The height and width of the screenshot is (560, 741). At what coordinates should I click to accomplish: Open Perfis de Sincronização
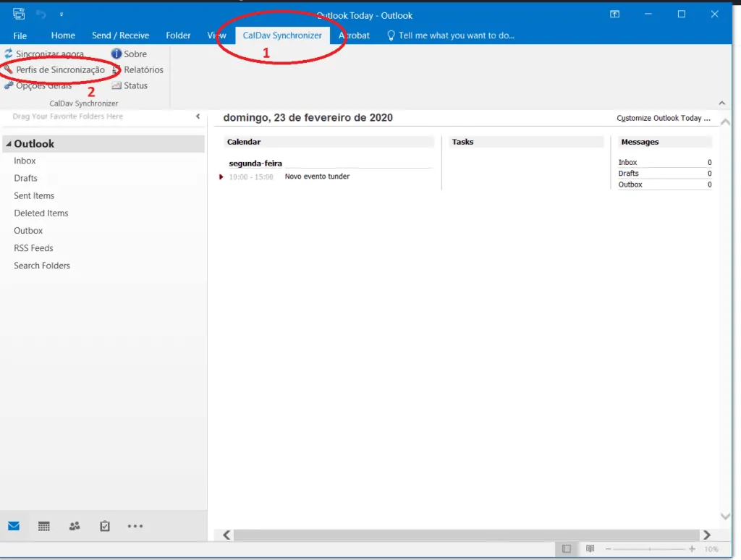(x=54, y=70)
